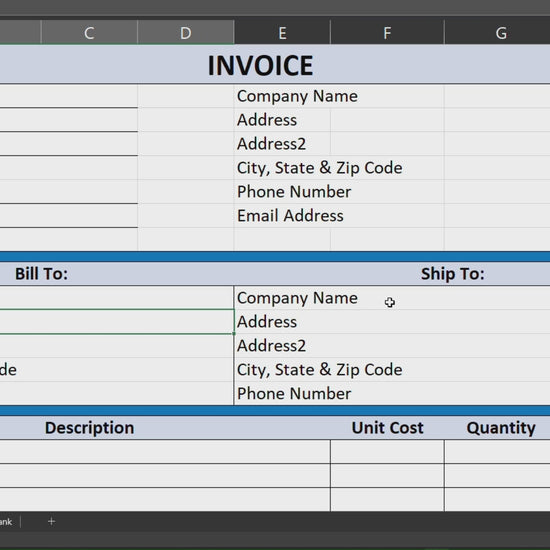Select Ship To Company Name cell
The image size is (550, 550).
coord(392,298)
